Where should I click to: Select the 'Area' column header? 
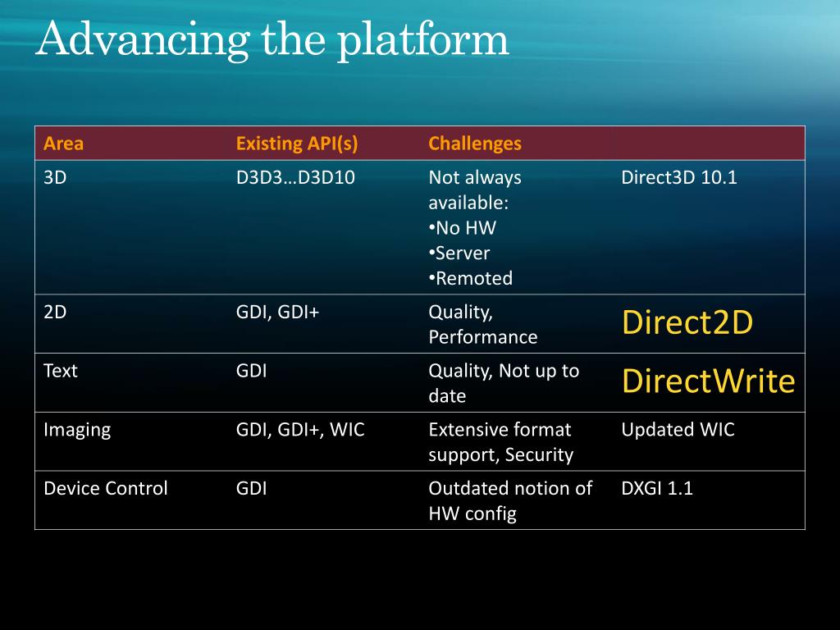63,144
